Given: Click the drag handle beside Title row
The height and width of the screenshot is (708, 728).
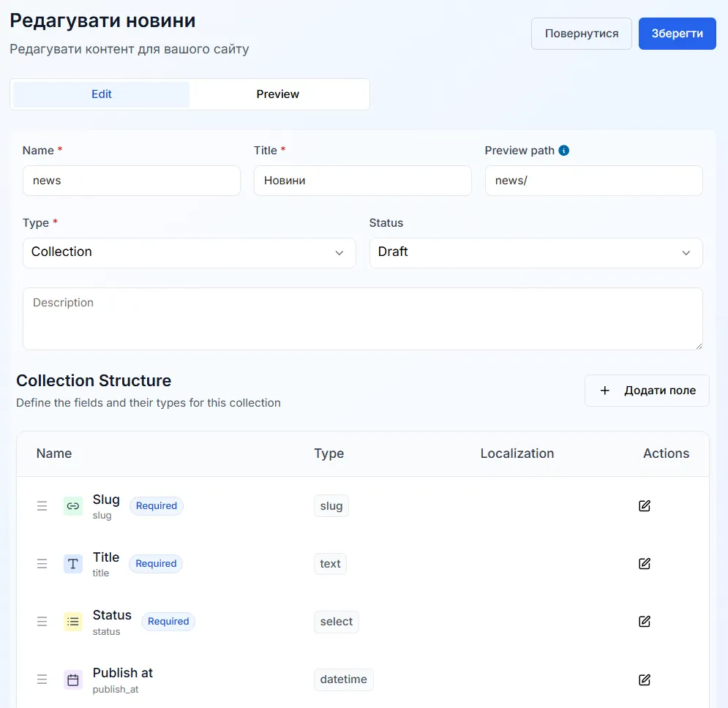Looking at the screenshot, I should (x=42, y=564).
